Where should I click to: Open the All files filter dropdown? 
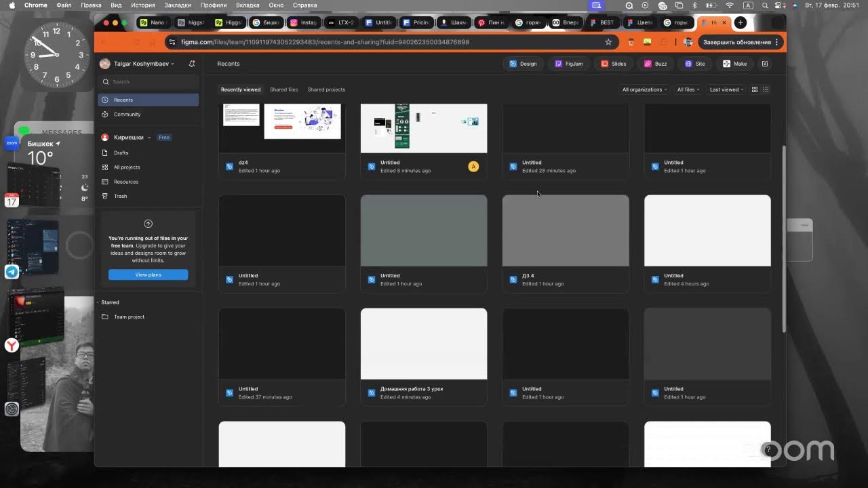(x=688, y=89)
